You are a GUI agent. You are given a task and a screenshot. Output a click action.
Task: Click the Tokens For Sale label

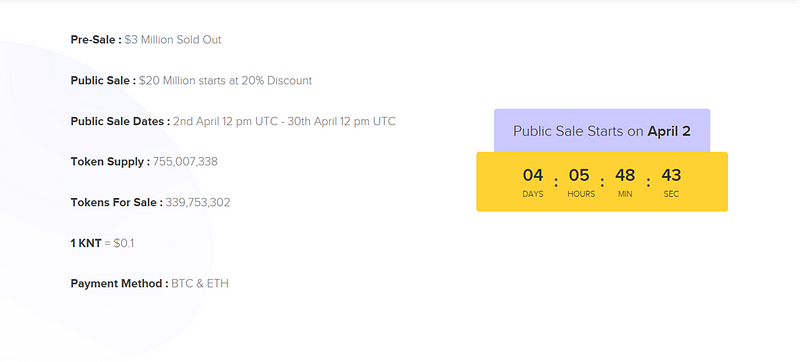click(116, 202)
